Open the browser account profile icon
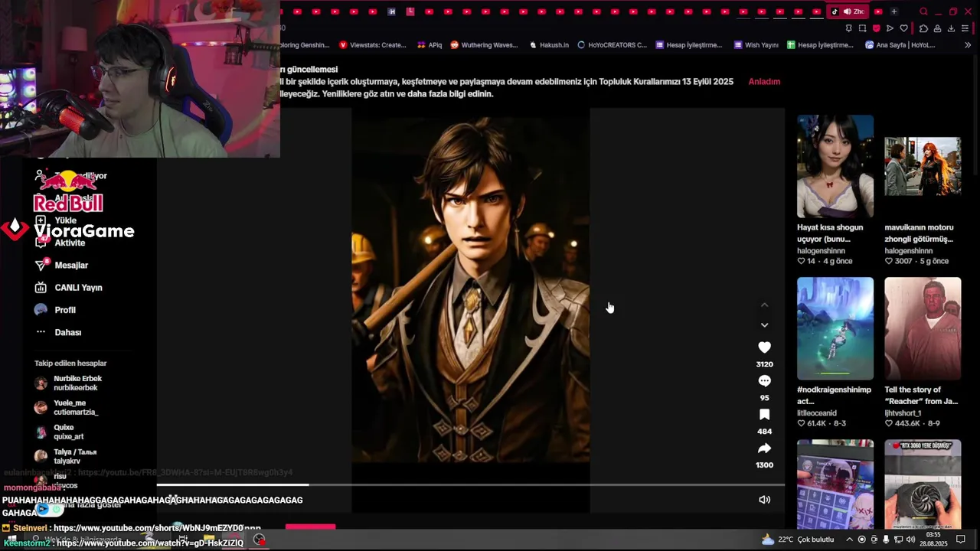980x551 pixels. (937, 28)
